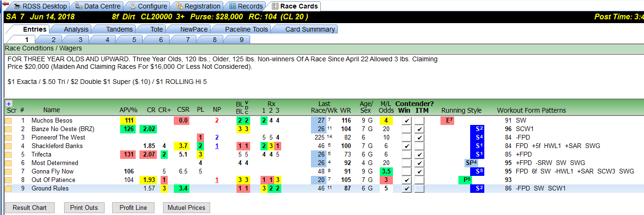This screenshot has height=215, width=644.
Task: Uncheck Win contender for Shackleford Banks
Action: point(407,146)
